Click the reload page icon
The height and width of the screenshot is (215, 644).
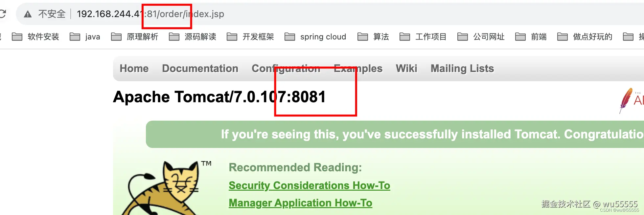(3, 14)
